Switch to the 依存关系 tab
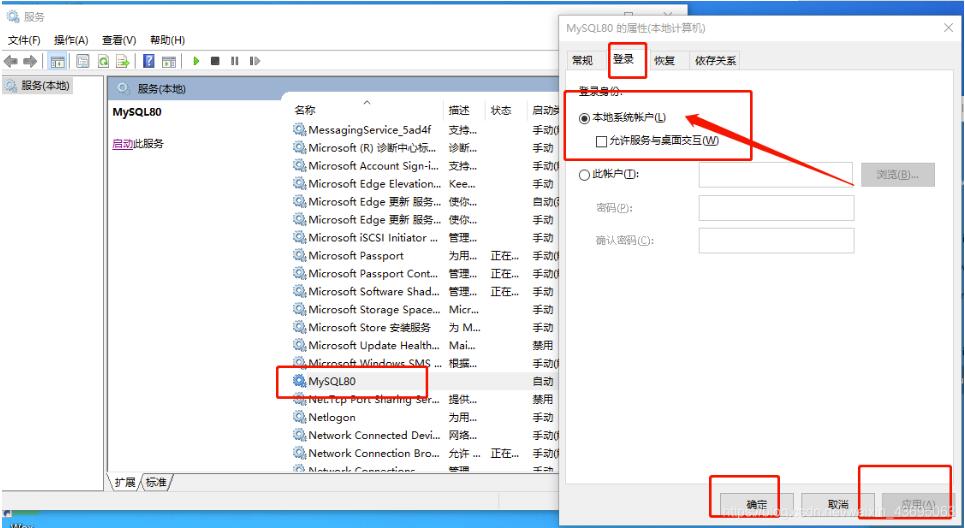The height and width of the screenshot is (528, 965). tap(715, 61)
